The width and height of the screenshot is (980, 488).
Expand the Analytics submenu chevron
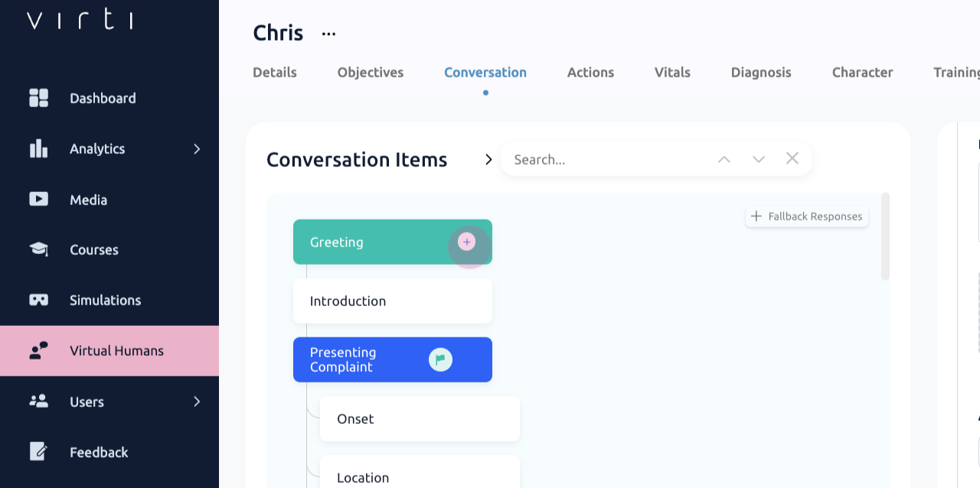(197, 148)
